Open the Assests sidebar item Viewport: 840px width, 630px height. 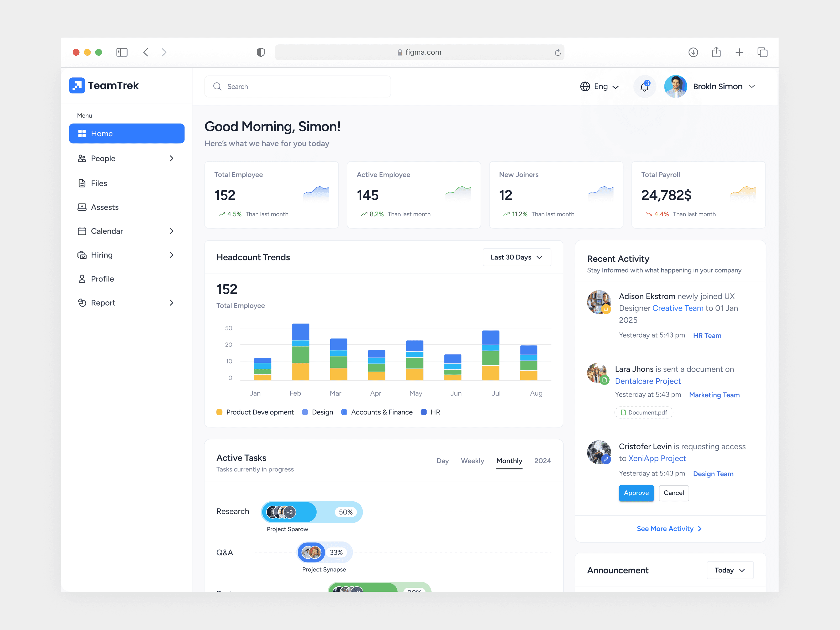(104, 207)
